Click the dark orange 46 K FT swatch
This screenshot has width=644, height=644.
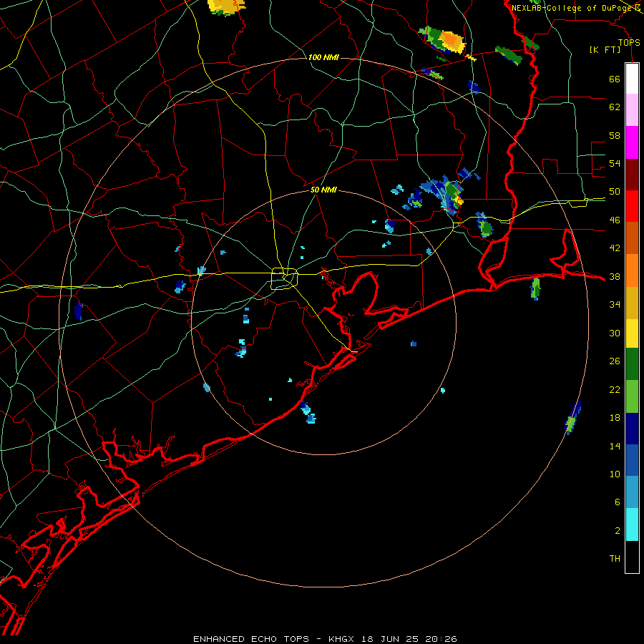(632, 238)
